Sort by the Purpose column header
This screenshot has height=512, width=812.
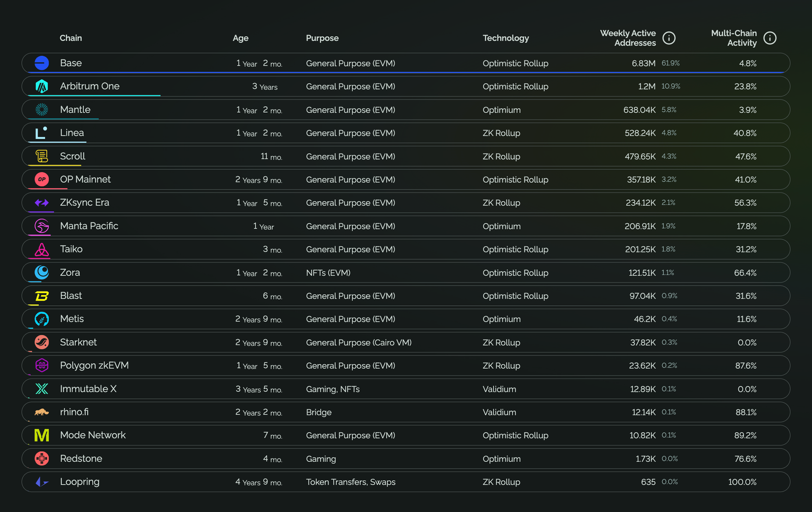tap(322, 38)
